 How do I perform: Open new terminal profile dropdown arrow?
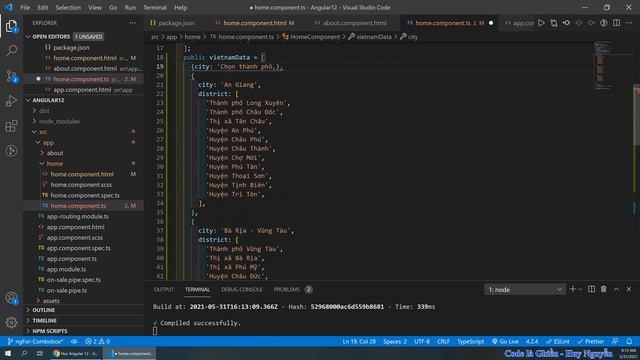click(580, 289)
